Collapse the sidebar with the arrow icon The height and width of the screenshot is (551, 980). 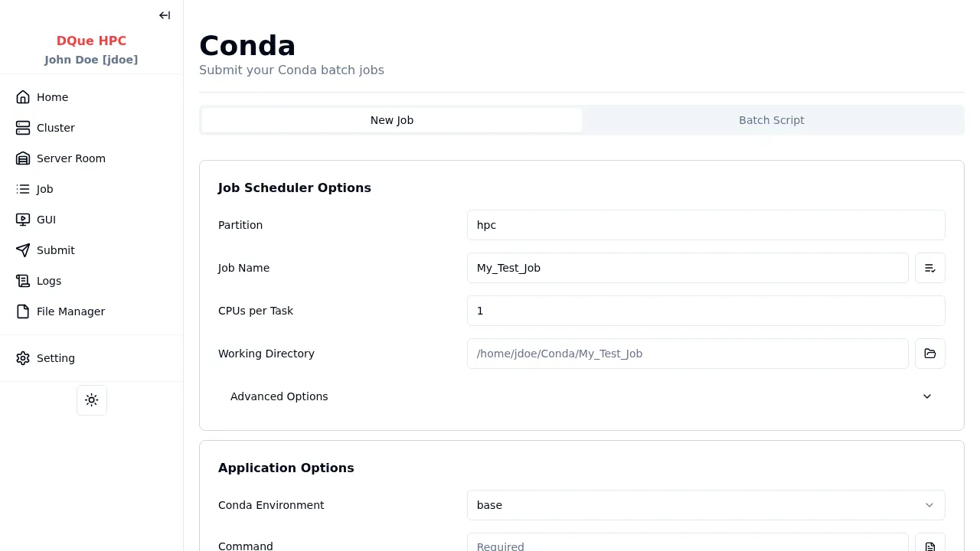[165, 15]
